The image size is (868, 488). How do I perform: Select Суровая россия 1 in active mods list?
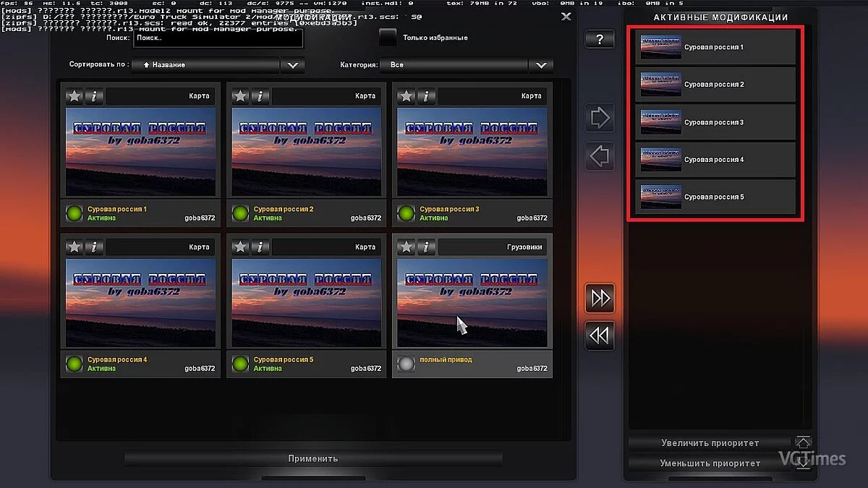point(715,47)
